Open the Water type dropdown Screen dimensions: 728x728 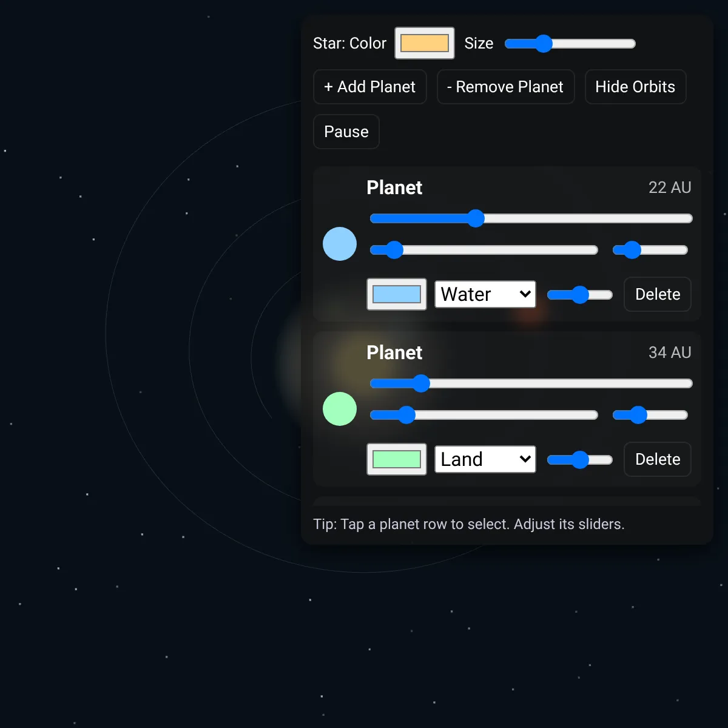click(485, 294)
